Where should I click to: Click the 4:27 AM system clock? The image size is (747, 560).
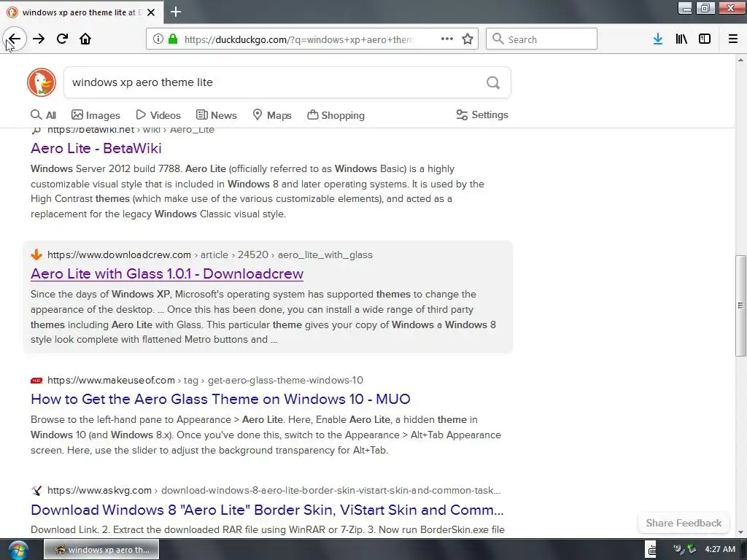pos(720,550)
